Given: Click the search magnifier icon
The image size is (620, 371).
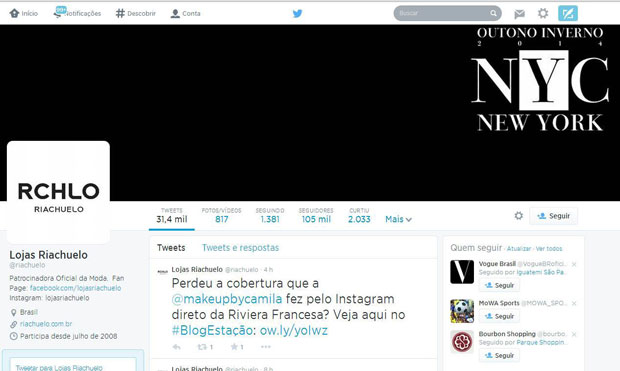Looking at the screenshot, I should tap(493, 13).
